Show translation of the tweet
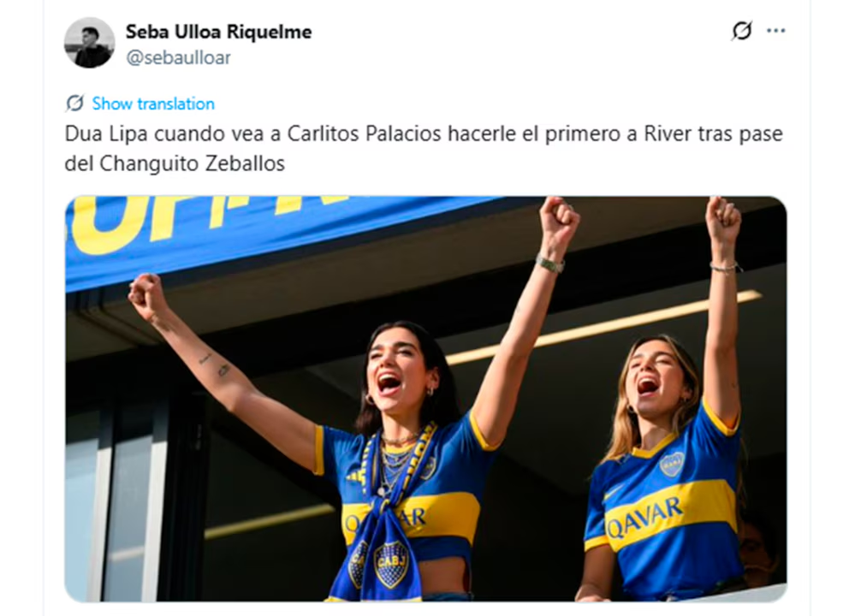The width and height of the screenshot is (849, 616). (x=153, y=104)
